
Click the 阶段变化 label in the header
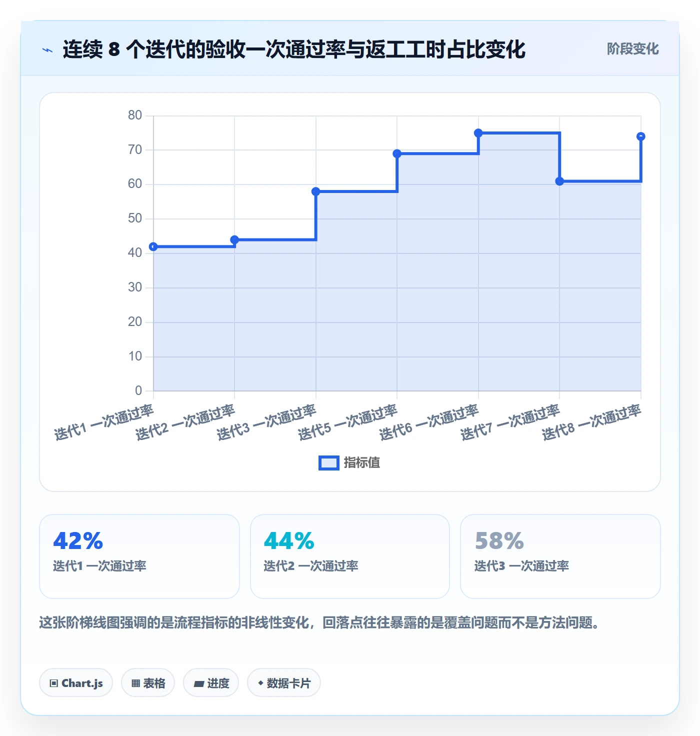click(632, 49)
